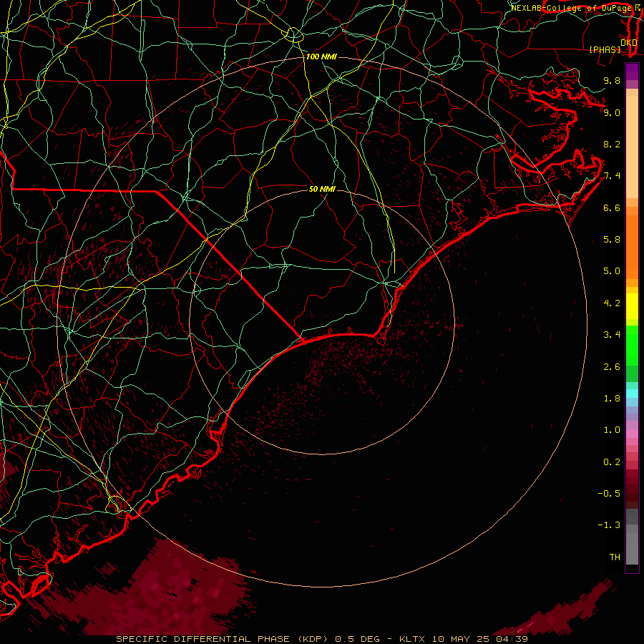Click the 9.8 scale value
The image size is (644, 644).
pyautogui.click(x=612, y=80)
